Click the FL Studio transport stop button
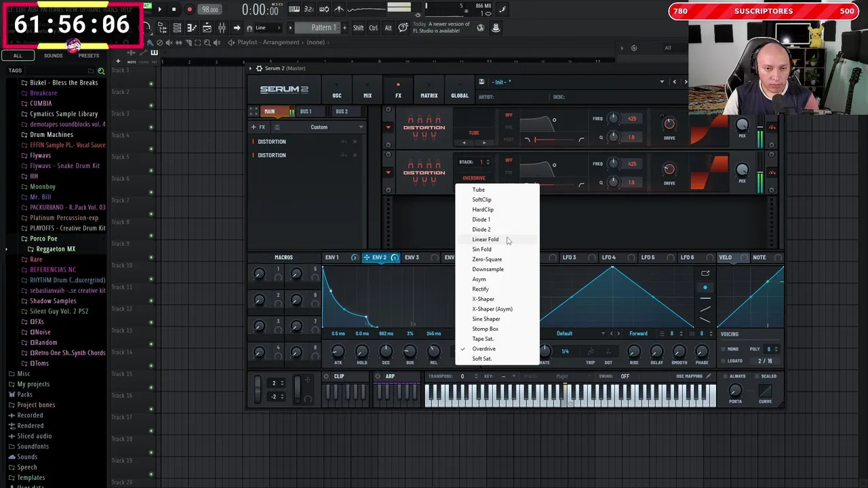 [174, 9]
